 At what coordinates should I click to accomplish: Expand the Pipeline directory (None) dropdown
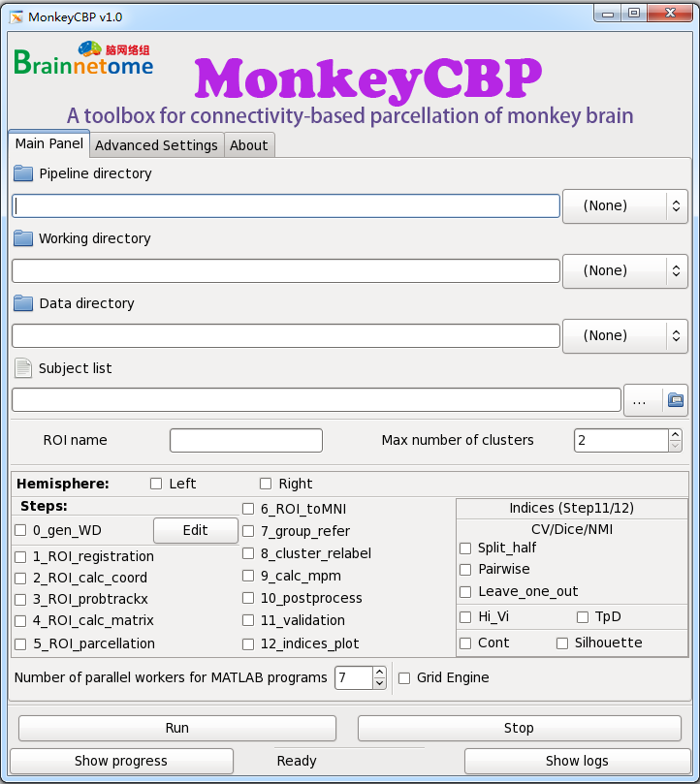[624, 205]
